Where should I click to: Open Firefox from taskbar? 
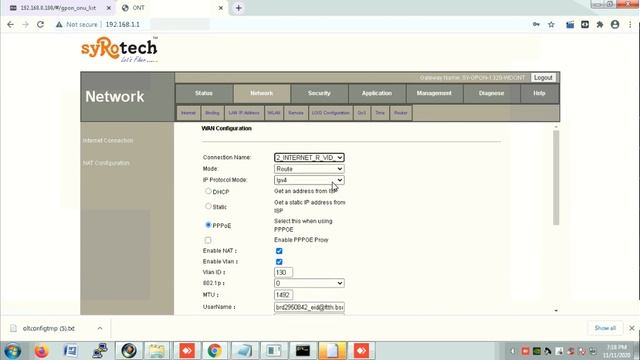(41, 351)
